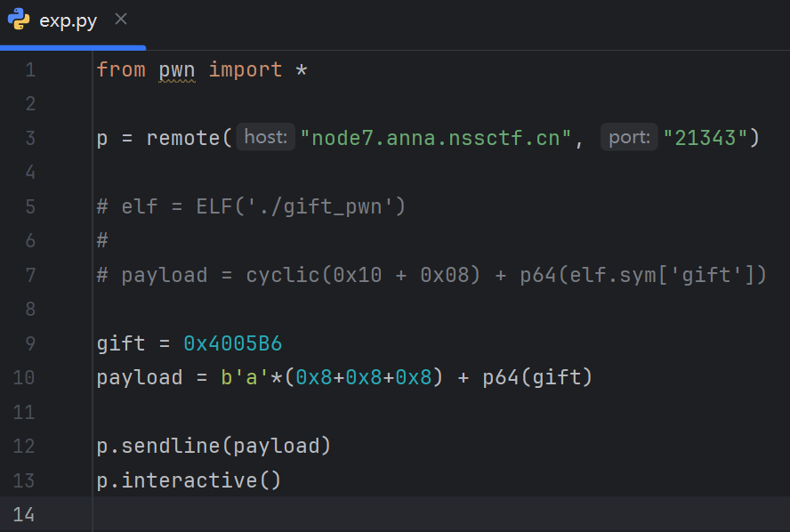Click the 0x8+0x8+0x8 expression
The height and width of the screenshot is (532, 790).
click(364, 378)
